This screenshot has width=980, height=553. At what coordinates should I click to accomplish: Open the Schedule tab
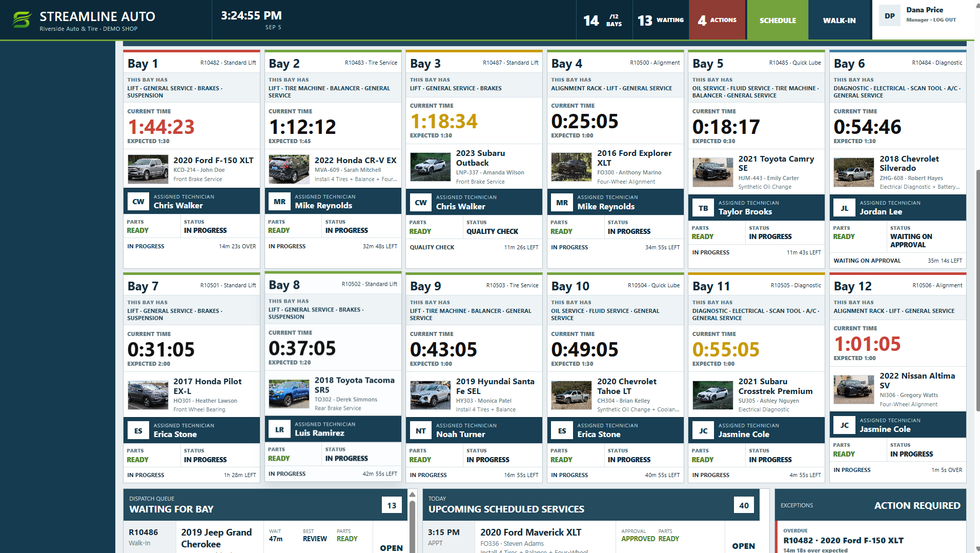point(778,20)
